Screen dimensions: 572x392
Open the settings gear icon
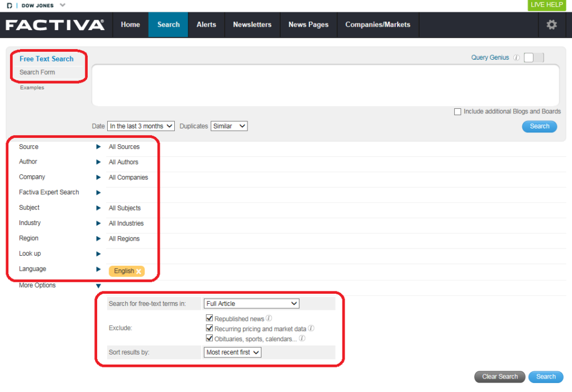tap(551, 25)
